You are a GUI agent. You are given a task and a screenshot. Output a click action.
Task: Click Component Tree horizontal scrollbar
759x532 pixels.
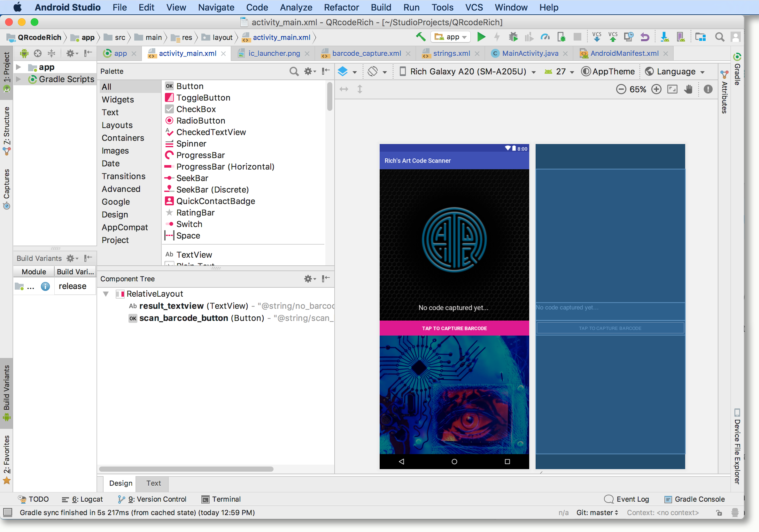point(186,469)
